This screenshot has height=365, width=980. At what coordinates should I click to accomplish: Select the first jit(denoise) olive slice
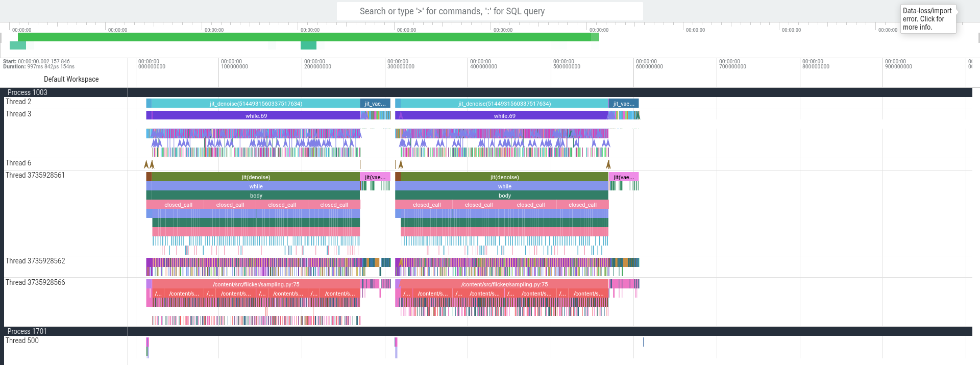click(x=256, y=177)
